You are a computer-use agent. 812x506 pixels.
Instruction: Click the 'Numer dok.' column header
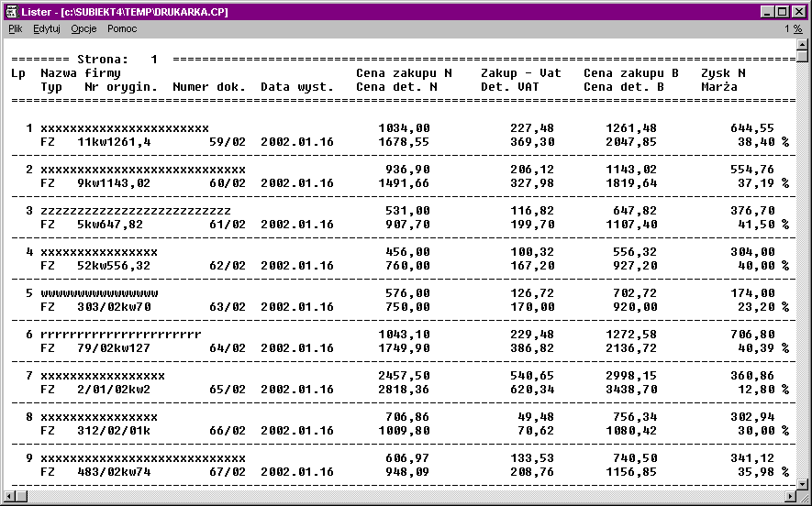click(208, 87)
